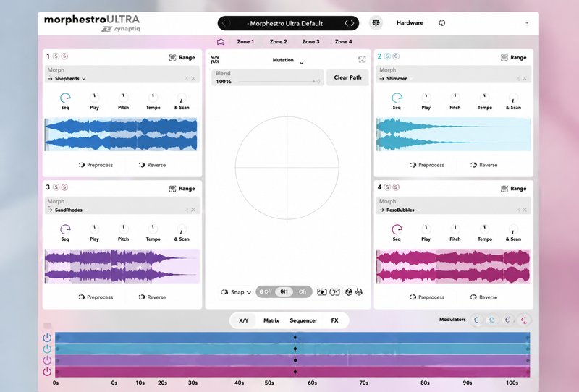579x392 pixels.
Task: Open the fourth pink Modulators button
Action: click(523, 320)
